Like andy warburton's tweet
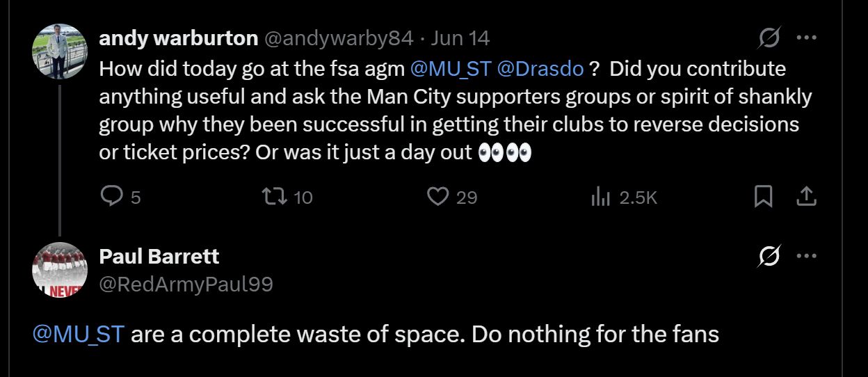 437,198
